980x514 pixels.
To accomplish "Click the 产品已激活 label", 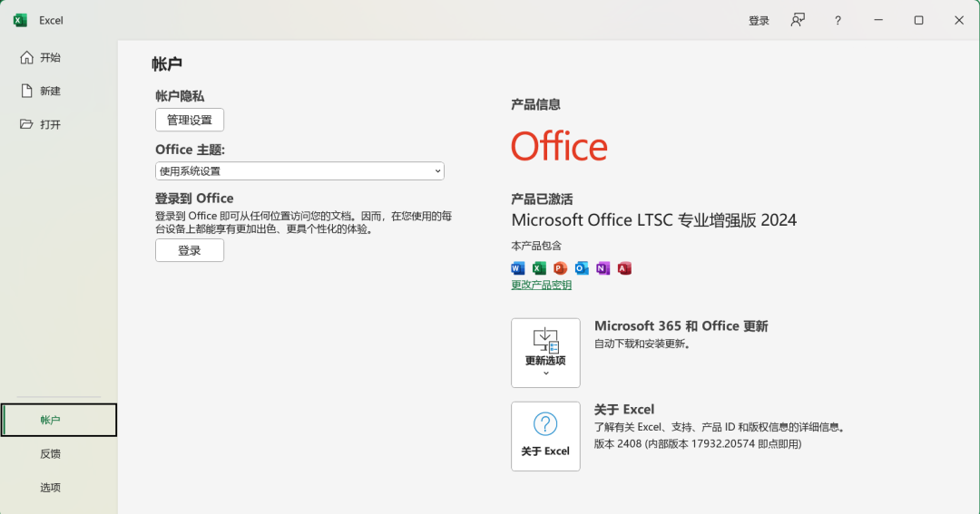I will click(x=542, y=199).
